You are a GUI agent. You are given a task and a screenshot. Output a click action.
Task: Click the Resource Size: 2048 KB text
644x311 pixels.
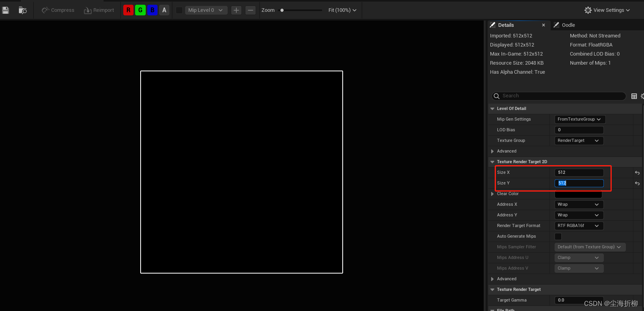pyautogui.click(x=517, y=63)
